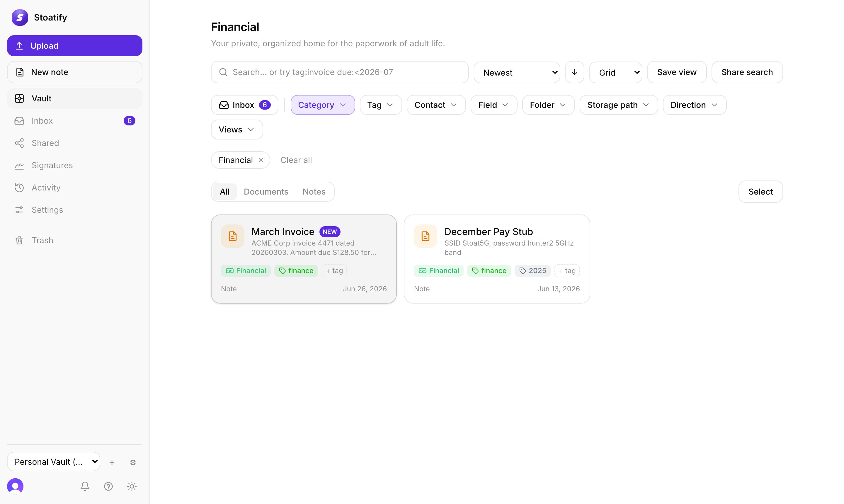Create a New note
844x504 pixels.
click(x=75, y=72)
